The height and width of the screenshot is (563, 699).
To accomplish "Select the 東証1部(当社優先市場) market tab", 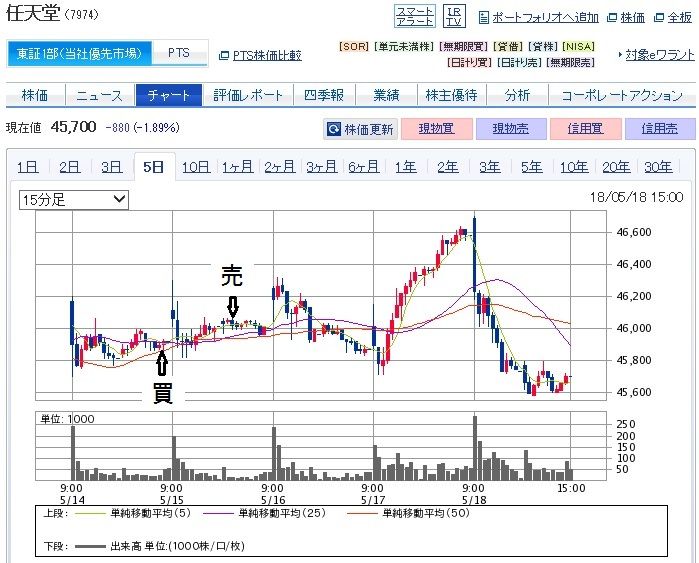I will (79, 54).
